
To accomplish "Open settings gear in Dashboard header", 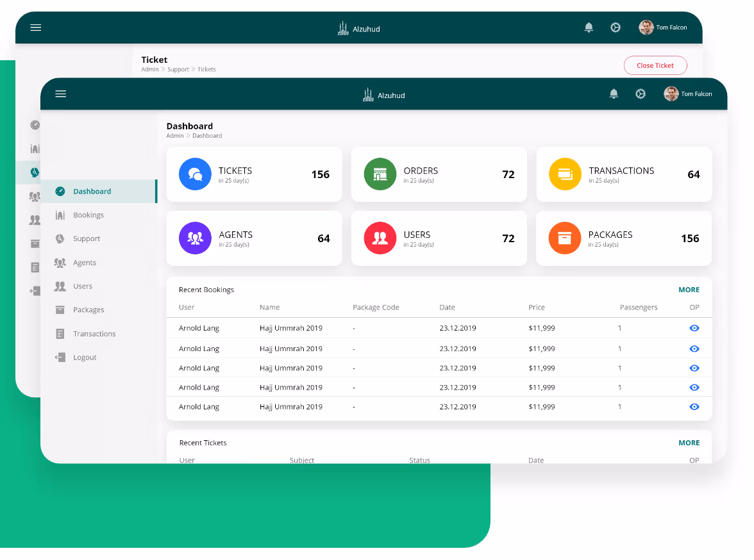I will (640, 94).
